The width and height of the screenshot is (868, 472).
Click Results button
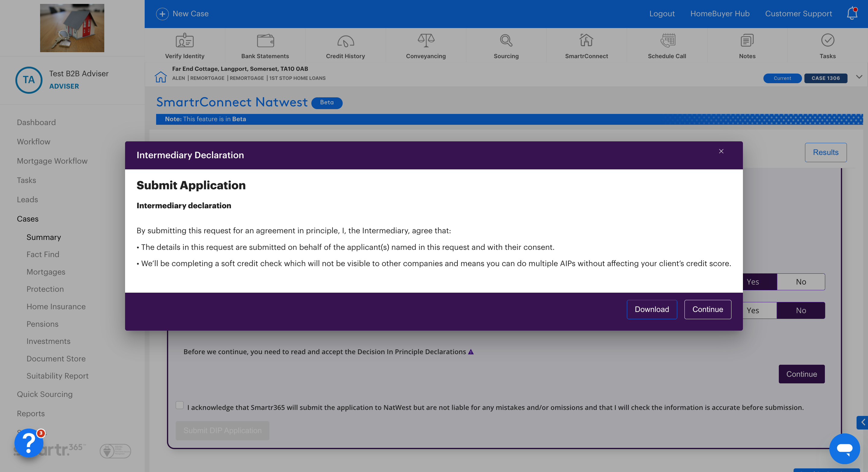click(826, 152)
